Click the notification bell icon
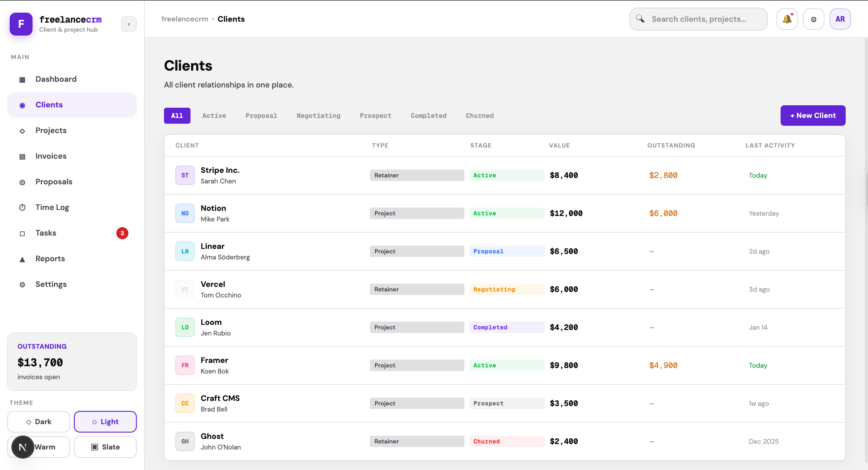 787,19
